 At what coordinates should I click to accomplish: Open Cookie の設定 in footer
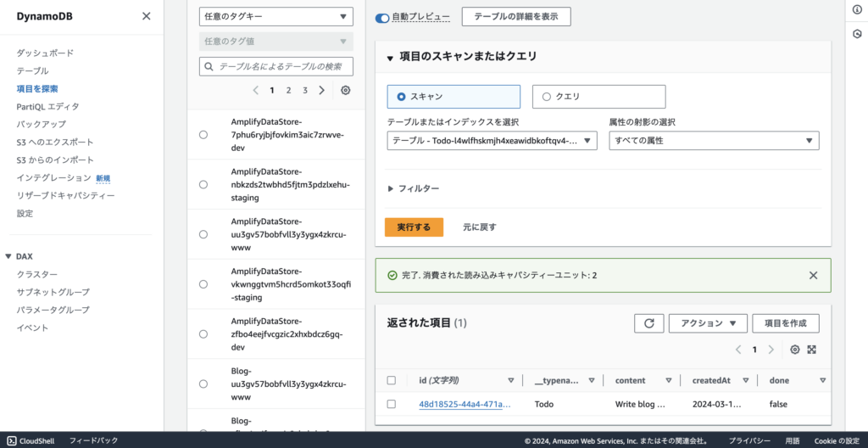(836, 441)
